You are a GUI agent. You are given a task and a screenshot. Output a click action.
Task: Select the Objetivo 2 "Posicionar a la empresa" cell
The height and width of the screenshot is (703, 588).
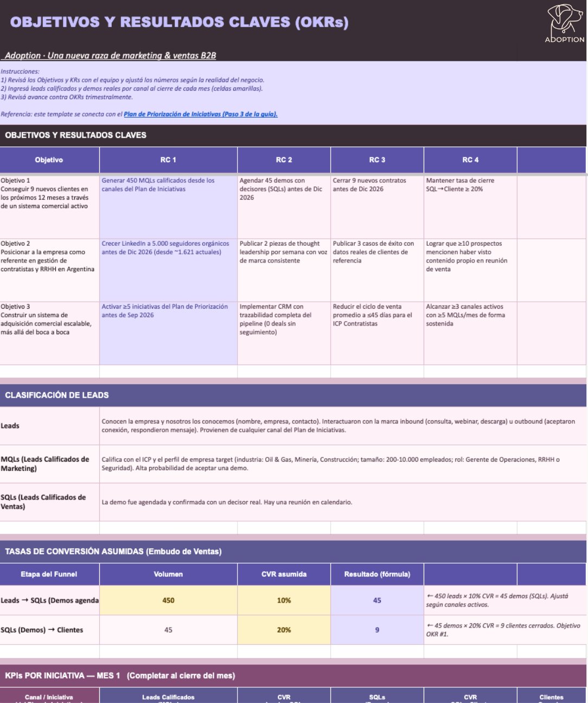point(49,270)
